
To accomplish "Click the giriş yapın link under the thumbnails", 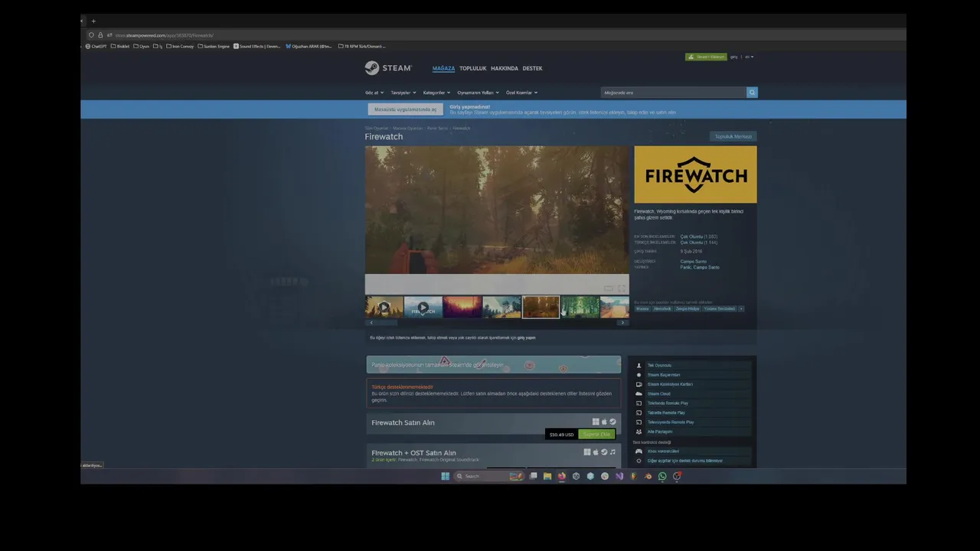I will (x=526, y=337).
